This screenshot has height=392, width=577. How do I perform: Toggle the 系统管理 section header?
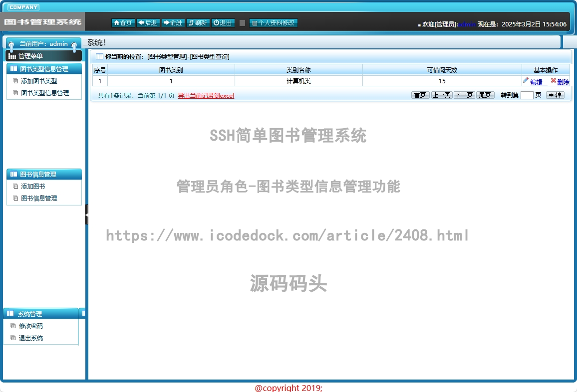click(x=40, y=314)
